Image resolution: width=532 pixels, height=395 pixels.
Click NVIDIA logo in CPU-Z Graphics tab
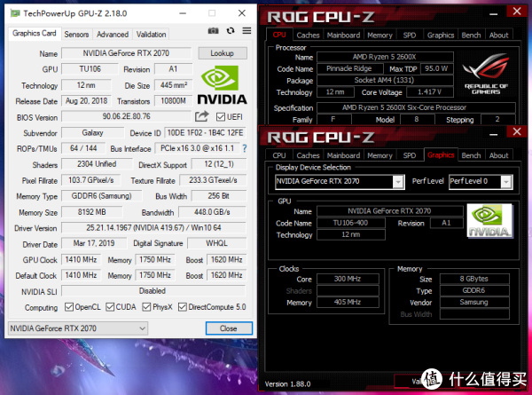(489, 221)
